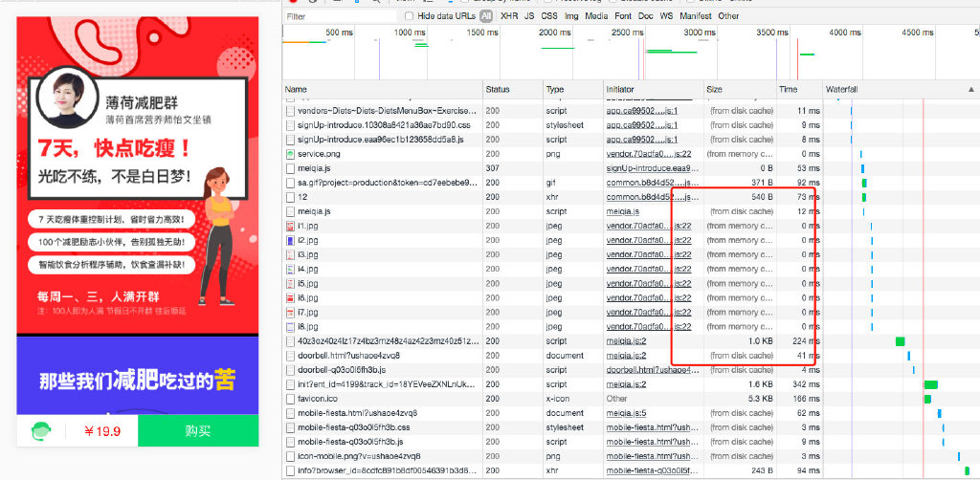Filter requests by XHR
980x480 pixels.
tap(509, 15)
